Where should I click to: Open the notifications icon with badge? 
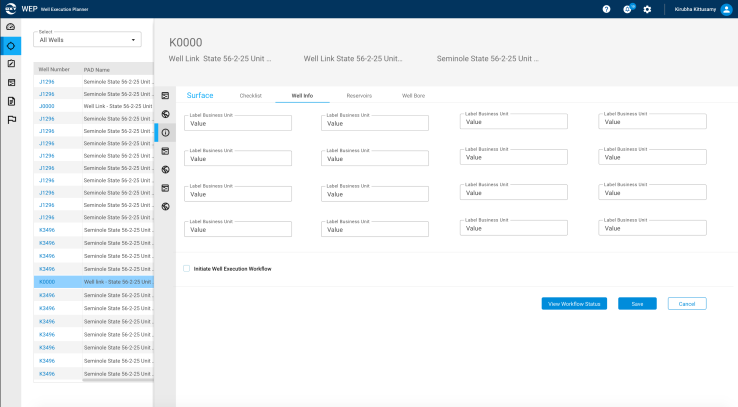(x=628, y=8)
